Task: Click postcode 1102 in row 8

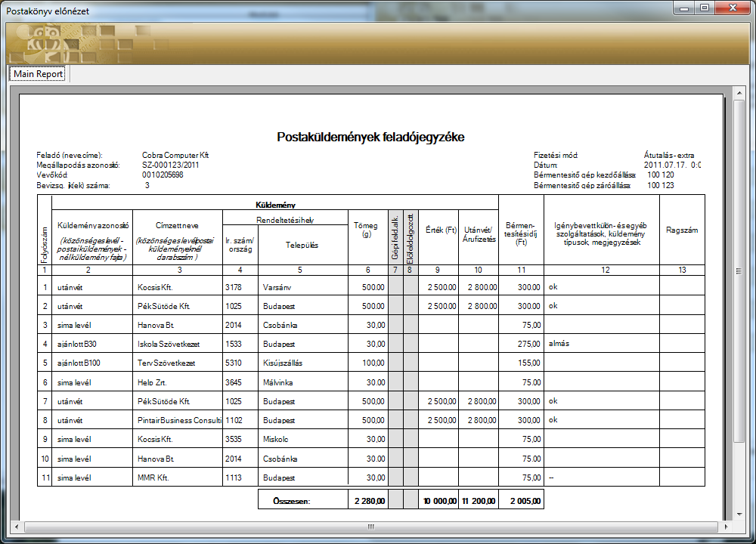Action: pos(234,420)
